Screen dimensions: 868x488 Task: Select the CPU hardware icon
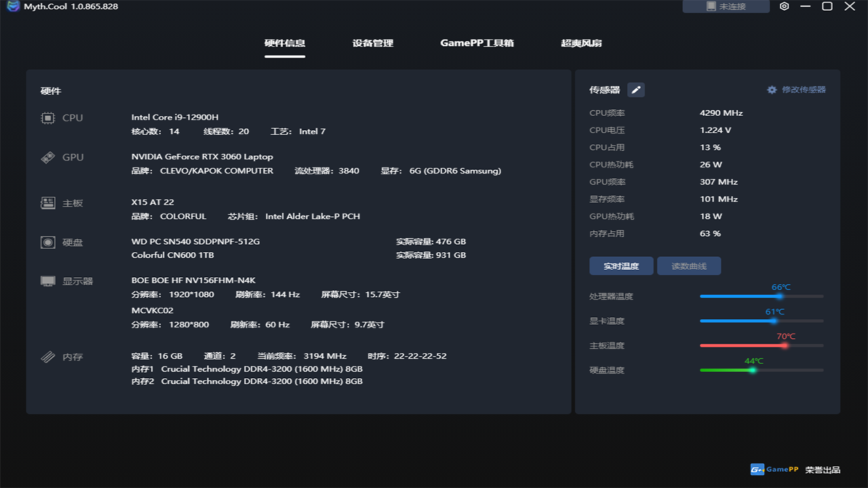coord(47,117)
